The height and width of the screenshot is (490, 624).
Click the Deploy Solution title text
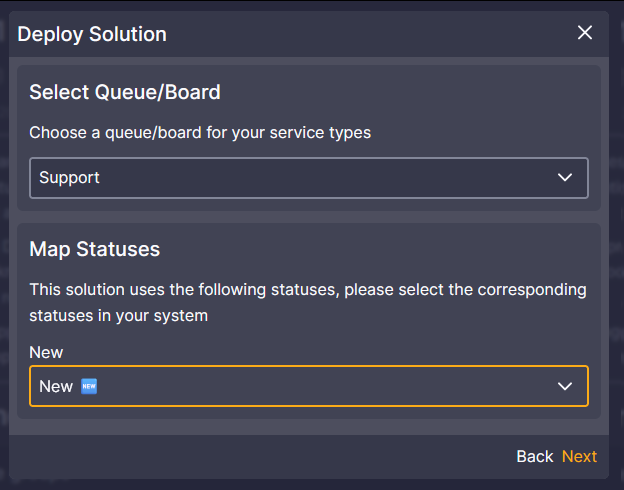click(92, 34)
